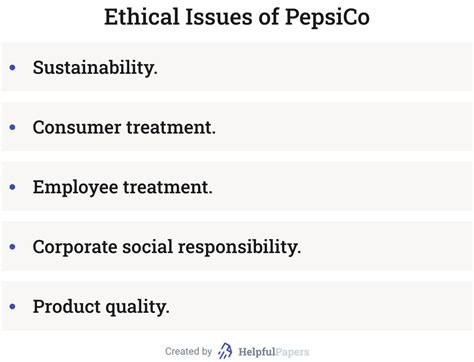Select the bullet next to Sustainability

(13, 68)
